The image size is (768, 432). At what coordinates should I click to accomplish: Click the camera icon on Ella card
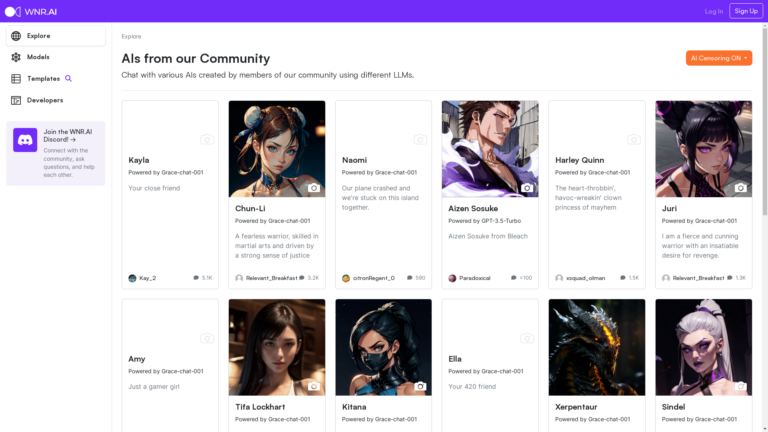click(527, 338)
